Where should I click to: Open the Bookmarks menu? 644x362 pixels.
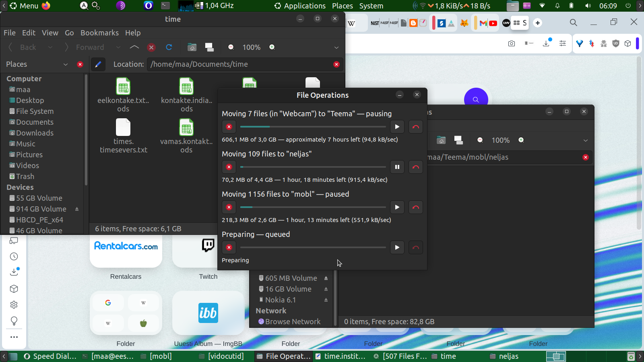[99, 33]
